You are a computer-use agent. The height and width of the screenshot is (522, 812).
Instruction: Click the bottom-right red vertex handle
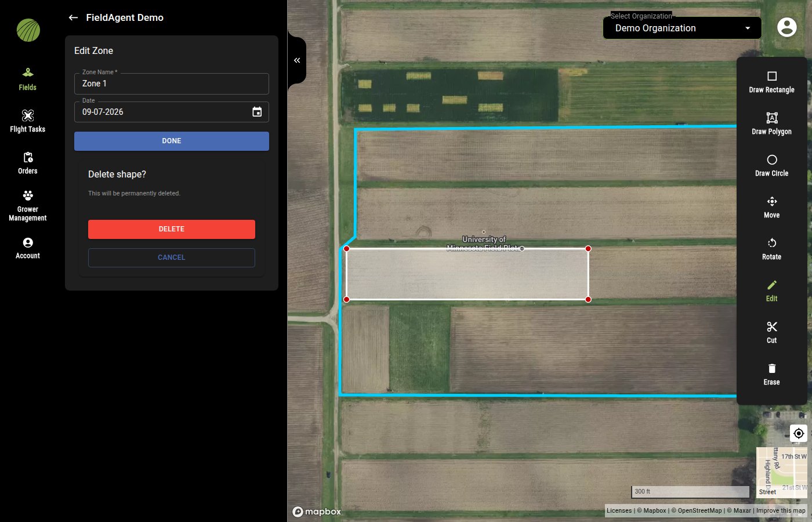coord(588,299)
